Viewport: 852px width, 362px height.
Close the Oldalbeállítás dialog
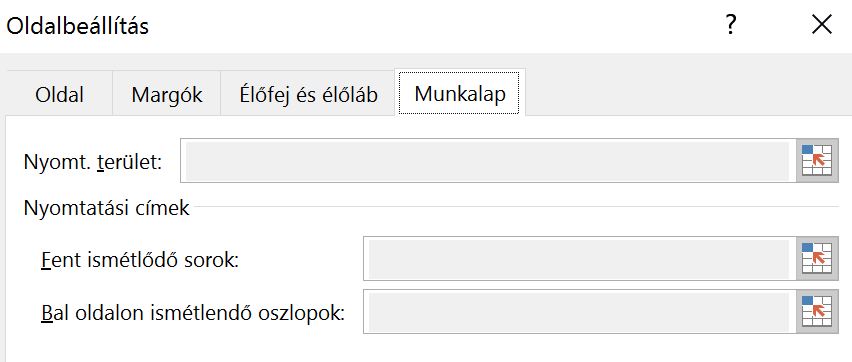822,25
